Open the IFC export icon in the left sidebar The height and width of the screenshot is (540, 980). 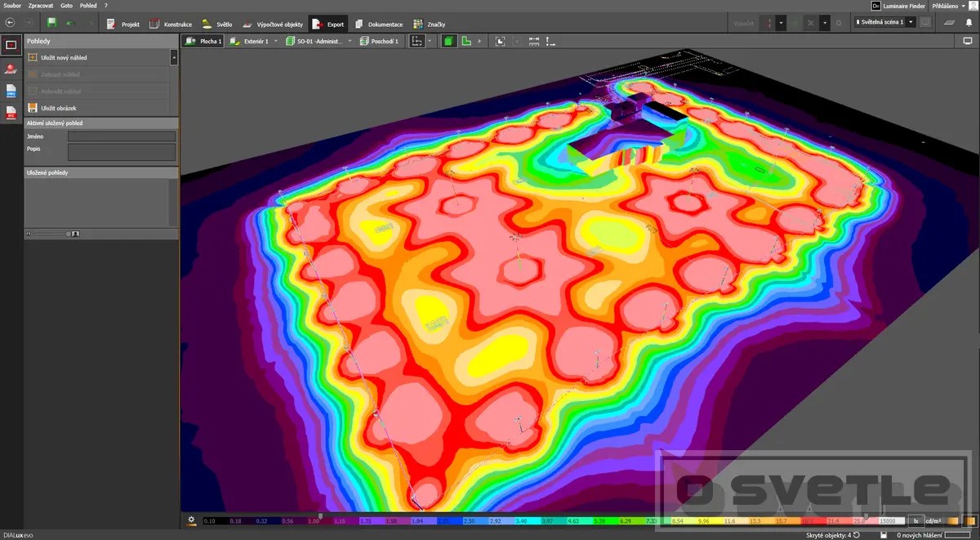11,113
